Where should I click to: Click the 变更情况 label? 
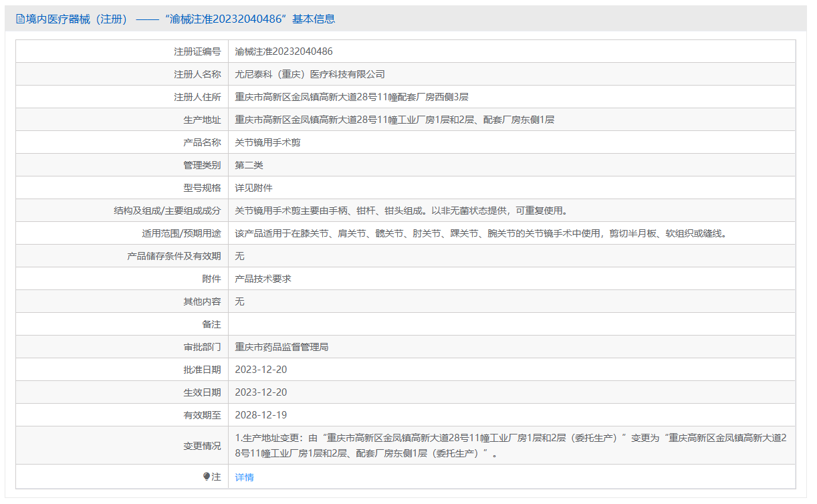tap(202, 445)
